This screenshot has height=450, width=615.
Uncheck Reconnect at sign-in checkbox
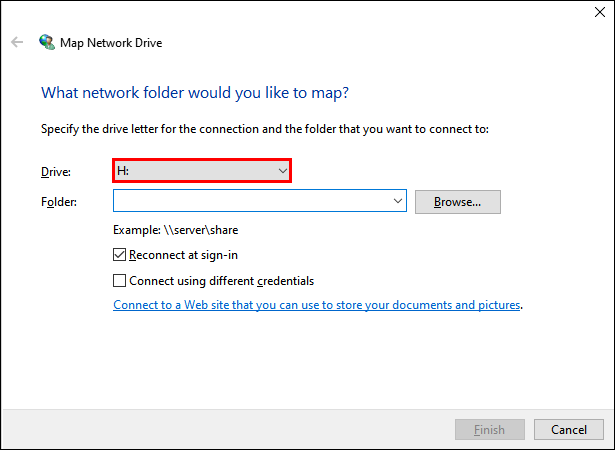click(120, 255)
